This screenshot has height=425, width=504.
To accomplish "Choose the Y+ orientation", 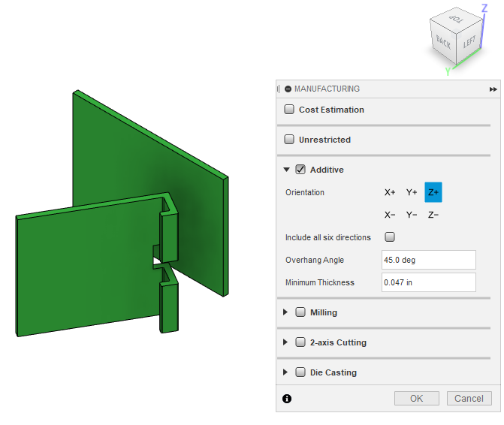I will click(x=412, y=192).
